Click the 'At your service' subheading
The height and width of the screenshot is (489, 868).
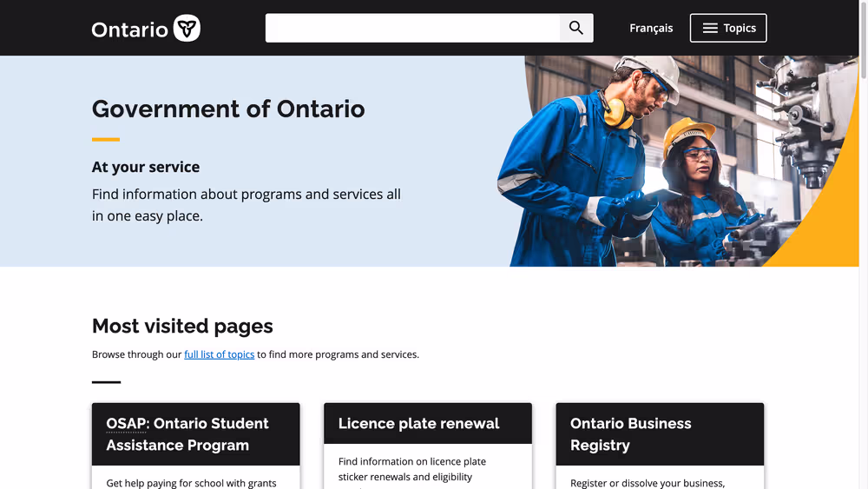[x=146, y=167]
